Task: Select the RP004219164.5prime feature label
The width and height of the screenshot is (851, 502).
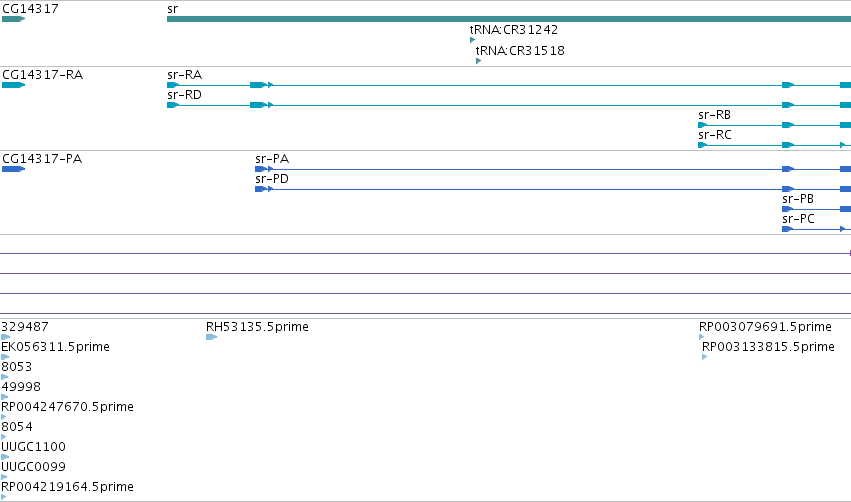Action: pos(67,486)
